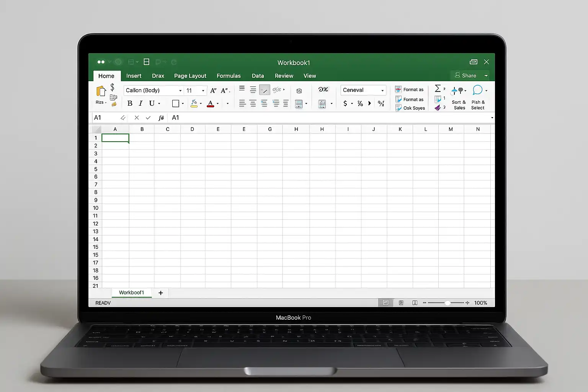Open the Rizs paste options dropdown
The height and width of the screenshot is (392, 588).
pyautogui.click(x=101, y=102)
